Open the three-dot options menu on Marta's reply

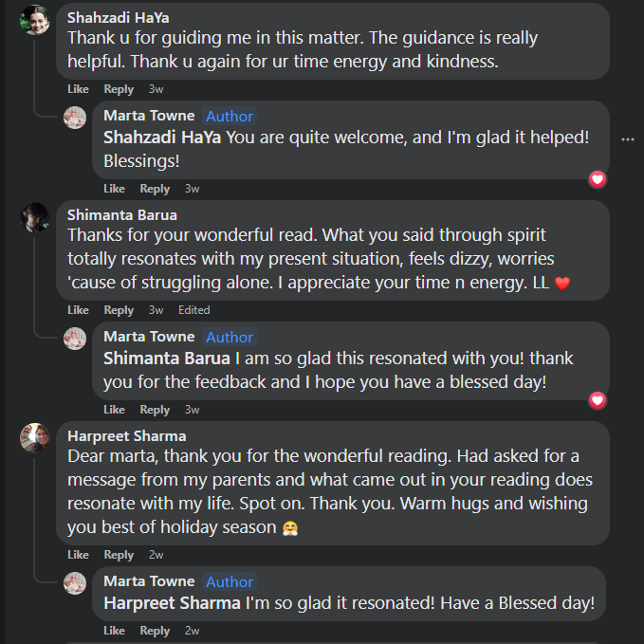coord(627,139)
